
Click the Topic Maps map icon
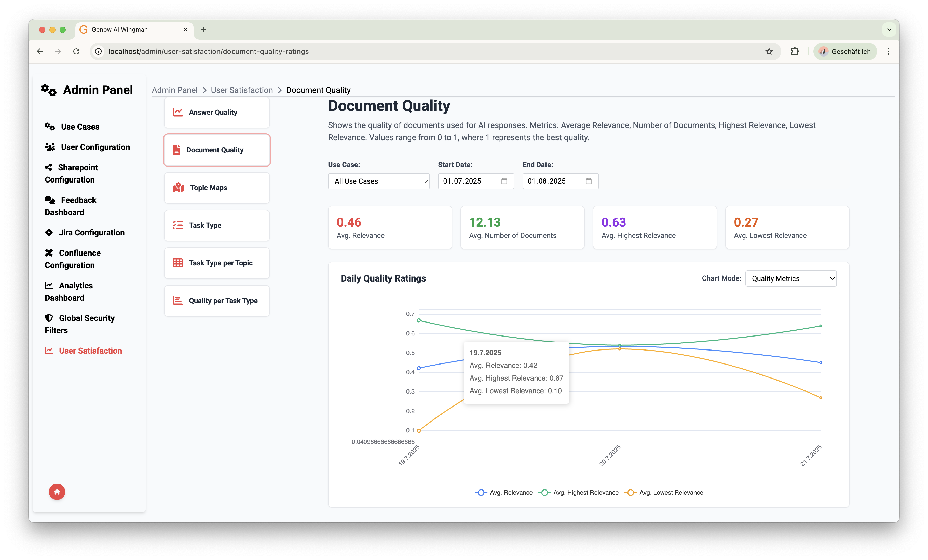pyautogui.click(x=178, y=187)
